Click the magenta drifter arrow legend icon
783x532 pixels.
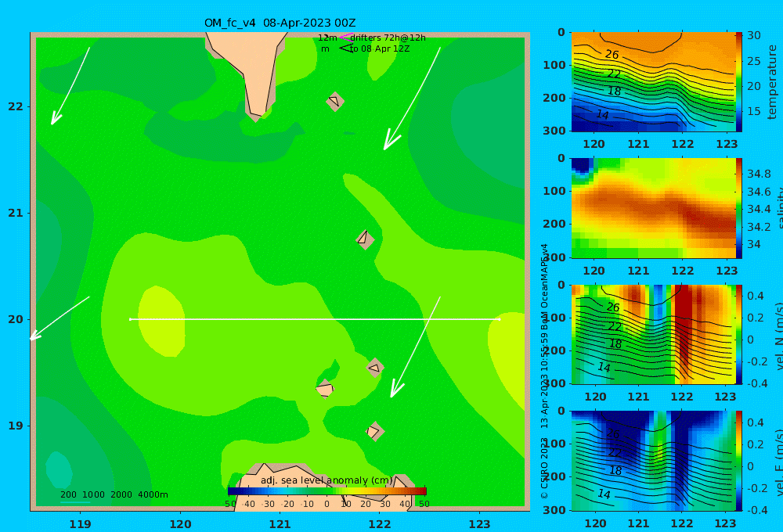[345, 37]
